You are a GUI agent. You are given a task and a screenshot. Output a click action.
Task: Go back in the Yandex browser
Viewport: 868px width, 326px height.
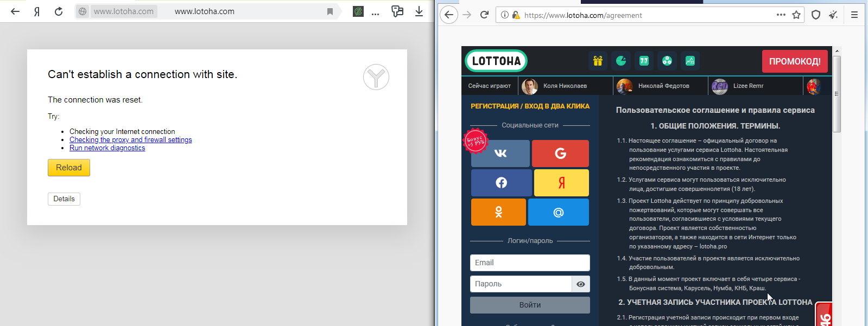tap(15, 11)
